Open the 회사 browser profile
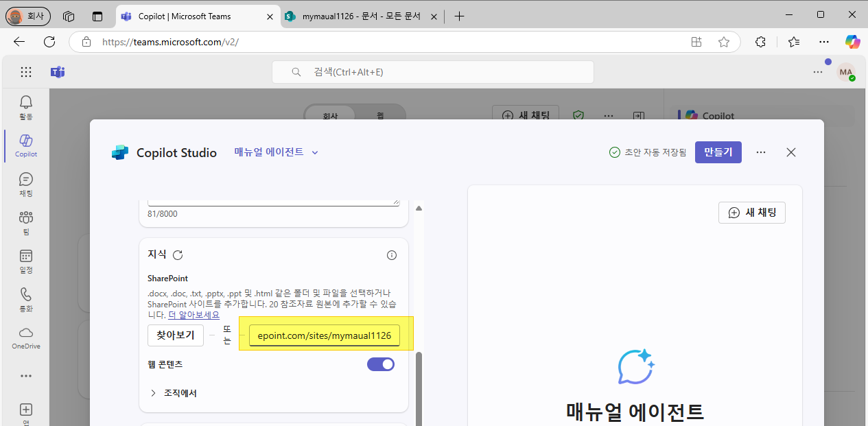The height and width of the screenshot is (426, 868). (x=28, y=16)
